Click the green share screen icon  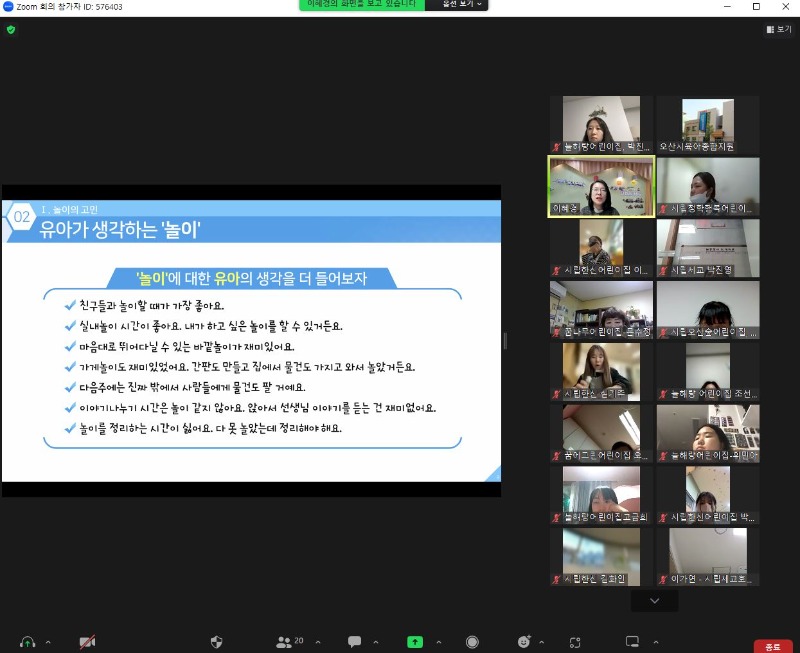(x=414, y=641)
